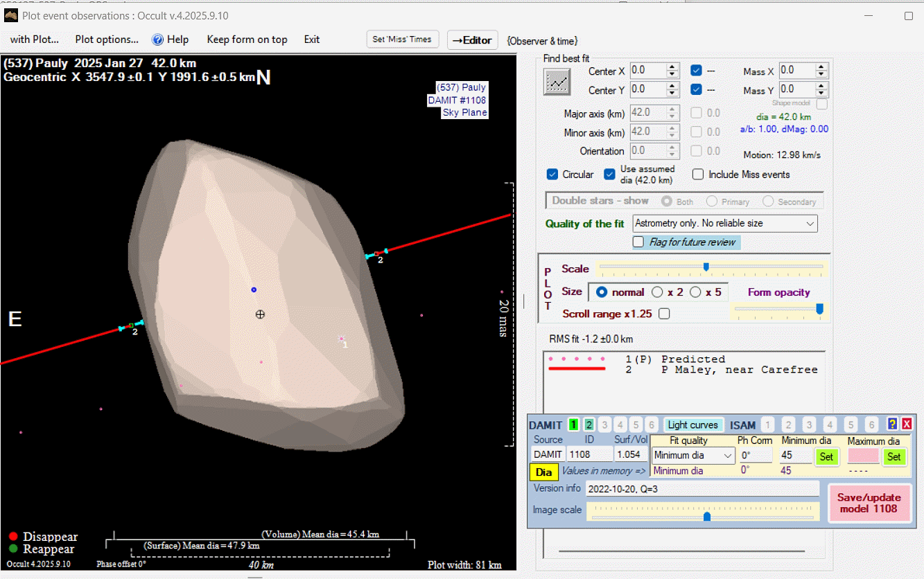The image size is (924, 579).
Task: Close the DAMIT panel with red X
Action: point(906,425)
